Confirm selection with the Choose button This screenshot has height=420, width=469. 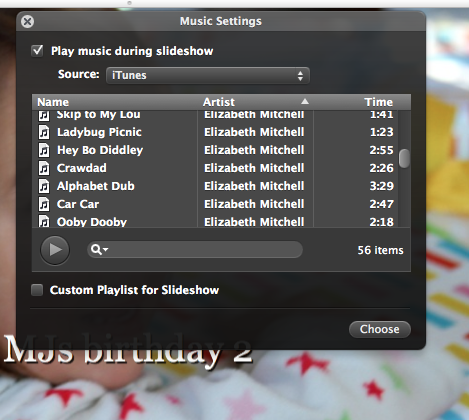pyautogui.click(x=380, y=329)
